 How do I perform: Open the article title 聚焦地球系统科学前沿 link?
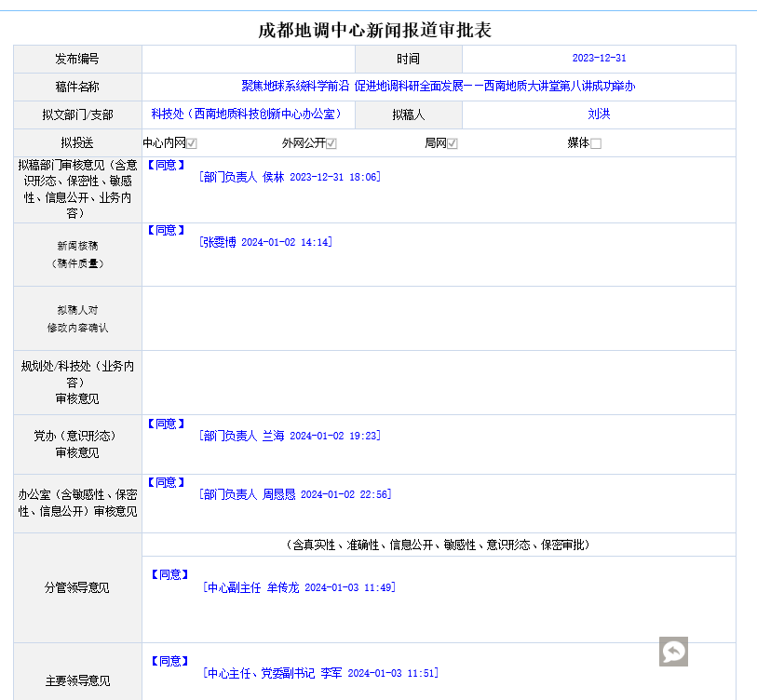(x=438, y=86)
